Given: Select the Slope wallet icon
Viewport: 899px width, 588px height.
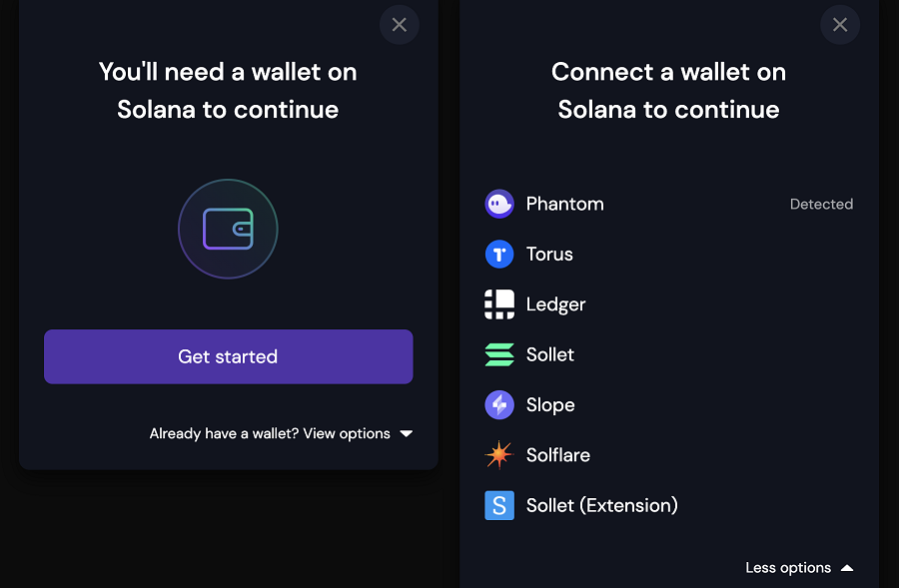Looking at the screenshot, I should (x=499, y=404).
